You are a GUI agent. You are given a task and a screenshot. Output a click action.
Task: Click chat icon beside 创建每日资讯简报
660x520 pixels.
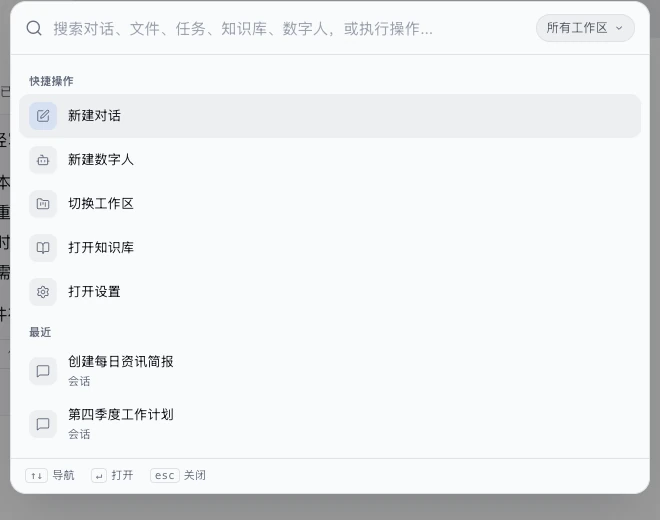click(43, 371)
